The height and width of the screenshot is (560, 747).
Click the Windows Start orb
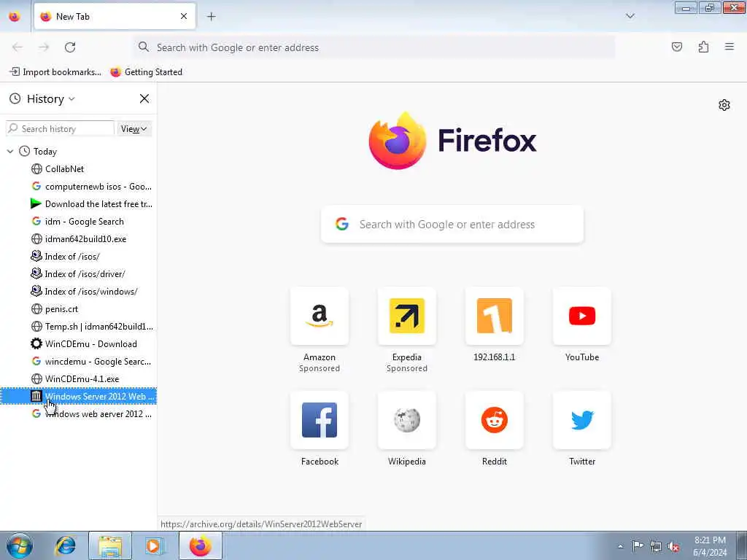(20, 545)
